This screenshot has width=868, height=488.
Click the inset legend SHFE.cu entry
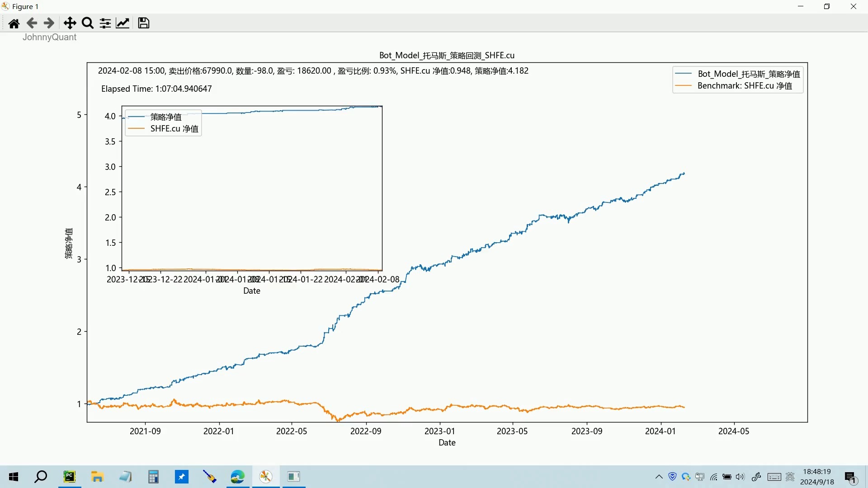(174, 129)
